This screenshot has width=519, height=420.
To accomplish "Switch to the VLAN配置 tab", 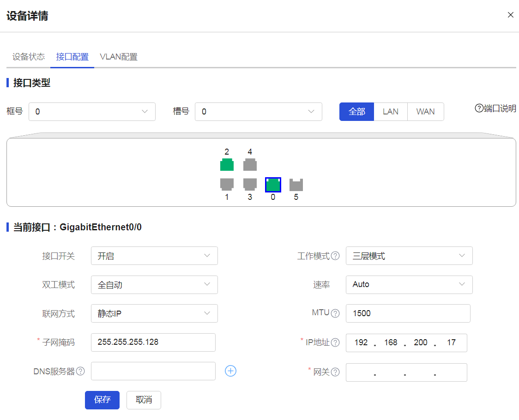I will 119,57.
